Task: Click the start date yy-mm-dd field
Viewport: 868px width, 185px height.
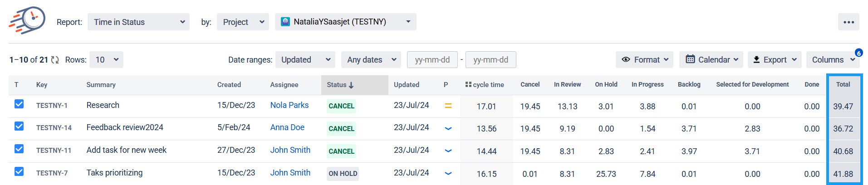Action: [432, 60]
